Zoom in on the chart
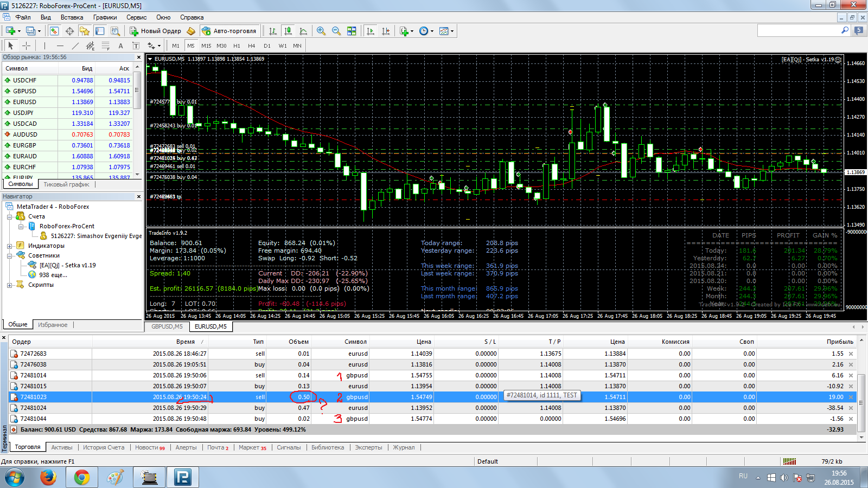This screenshot has height=488, width=868. point(321,31)
